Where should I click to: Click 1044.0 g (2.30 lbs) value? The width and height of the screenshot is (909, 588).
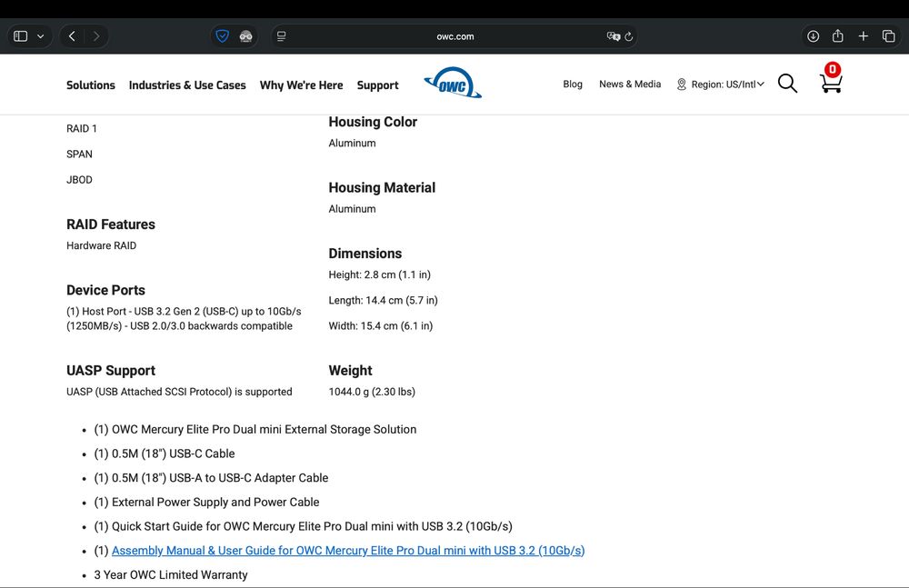372,392
